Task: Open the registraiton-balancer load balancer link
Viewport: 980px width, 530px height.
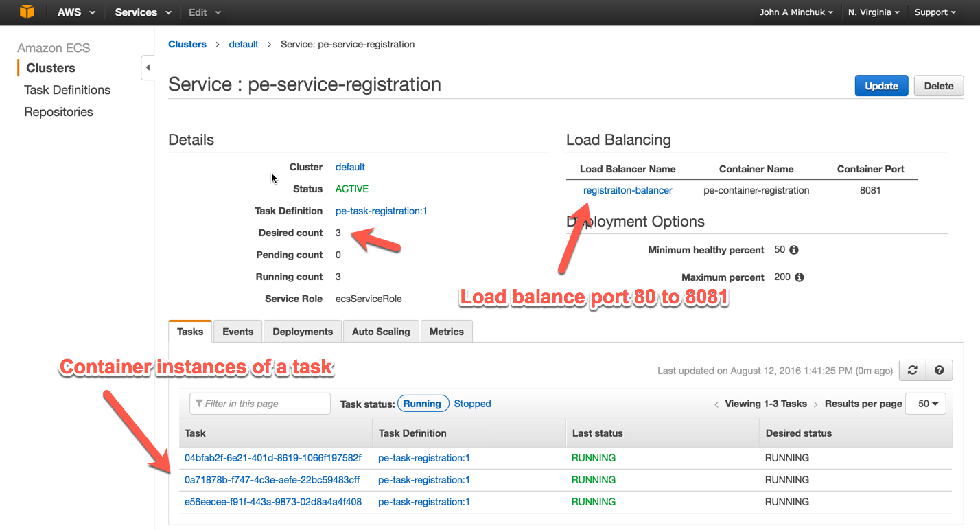Action: [628, 190]
